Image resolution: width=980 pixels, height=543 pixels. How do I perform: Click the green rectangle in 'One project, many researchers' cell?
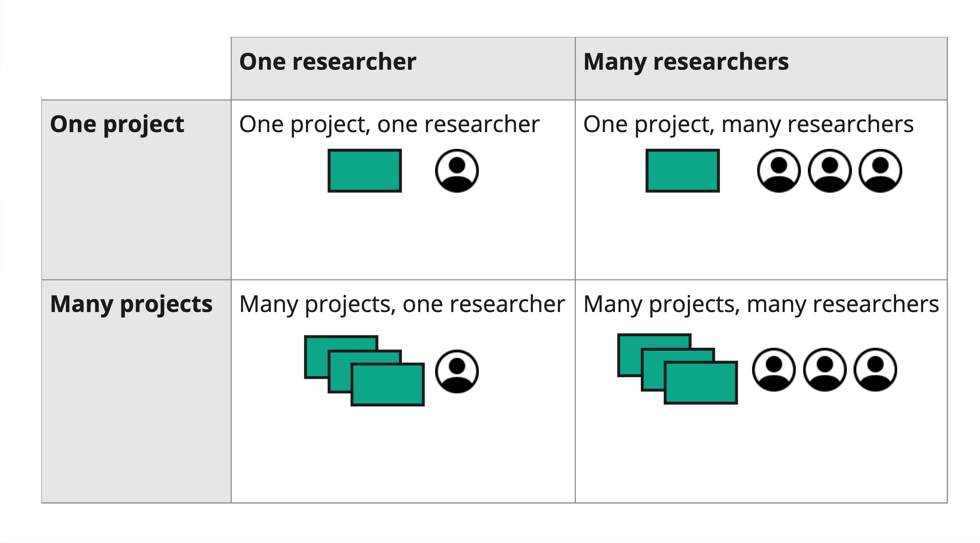tap(682, 170)
